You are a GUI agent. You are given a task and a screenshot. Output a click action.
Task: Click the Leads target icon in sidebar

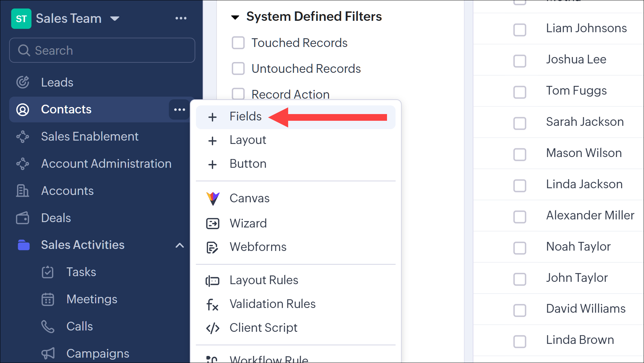(x=23, y=82)
